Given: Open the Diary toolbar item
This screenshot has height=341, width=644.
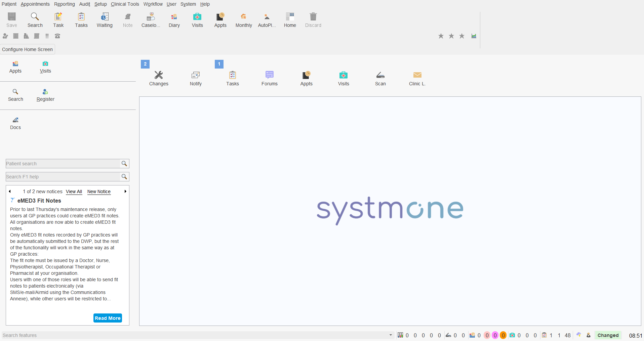Looking at the screenshot, I should [174, 20].
